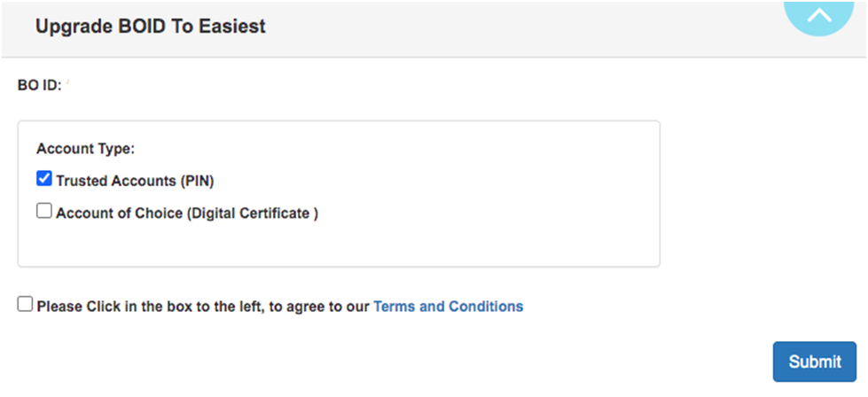Click the '(Digital Certificate )' text
Screen dimensions: 868x397
coord(253,214)
